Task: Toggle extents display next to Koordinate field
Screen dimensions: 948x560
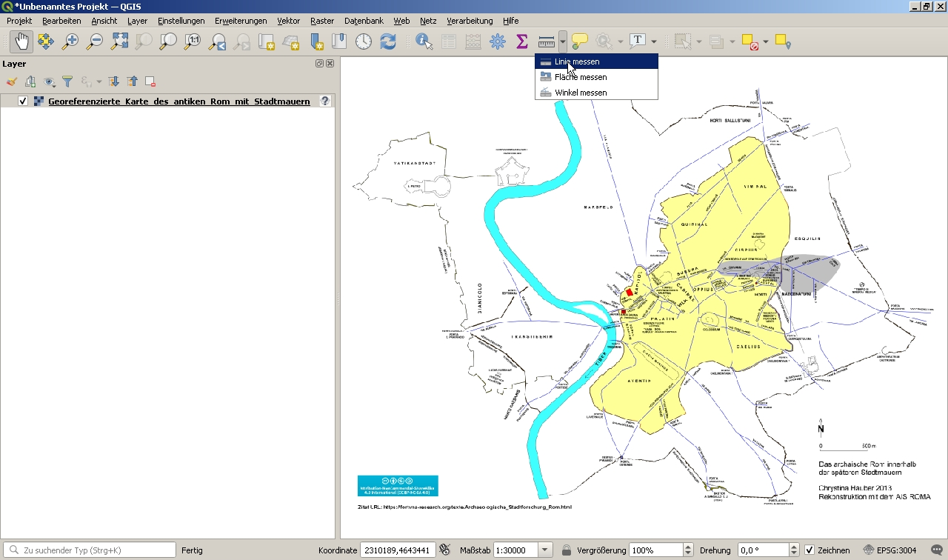Action: (x=444, y=550)
